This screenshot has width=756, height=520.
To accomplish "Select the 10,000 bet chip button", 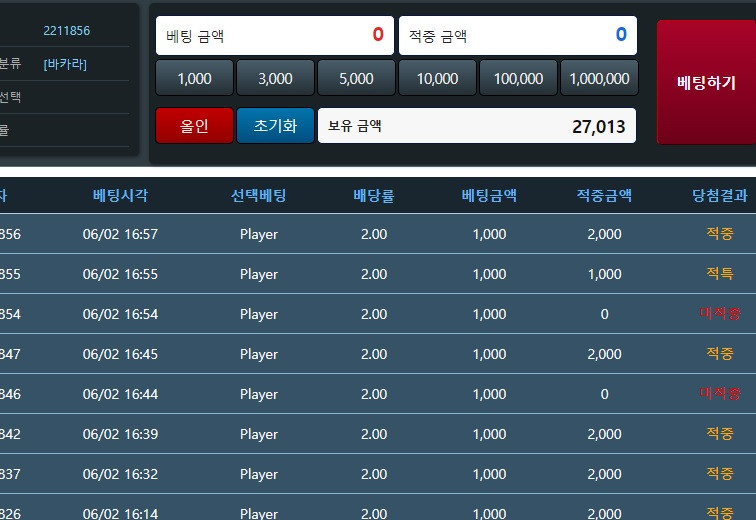I will tap(437, 78).
